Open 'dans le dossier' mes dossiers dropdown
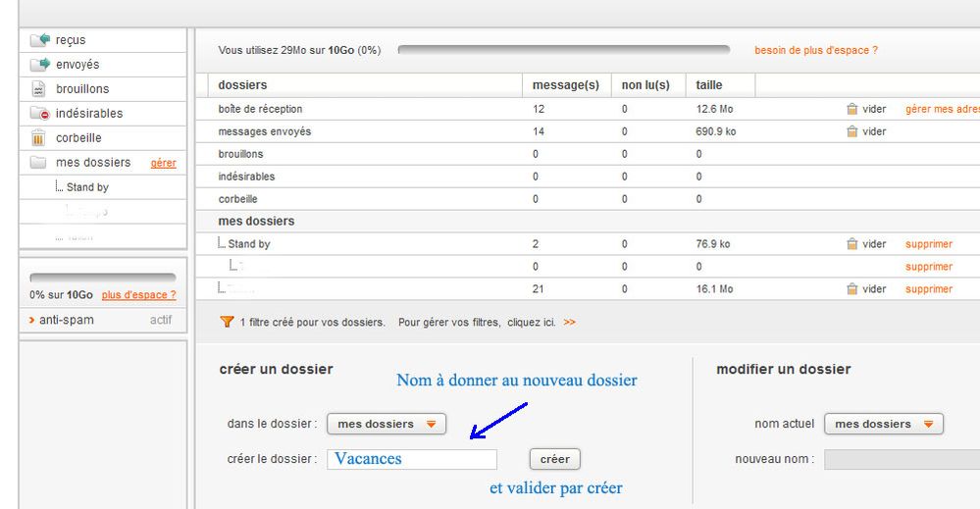This screenshot has height=509, width=980. (387, 424)
